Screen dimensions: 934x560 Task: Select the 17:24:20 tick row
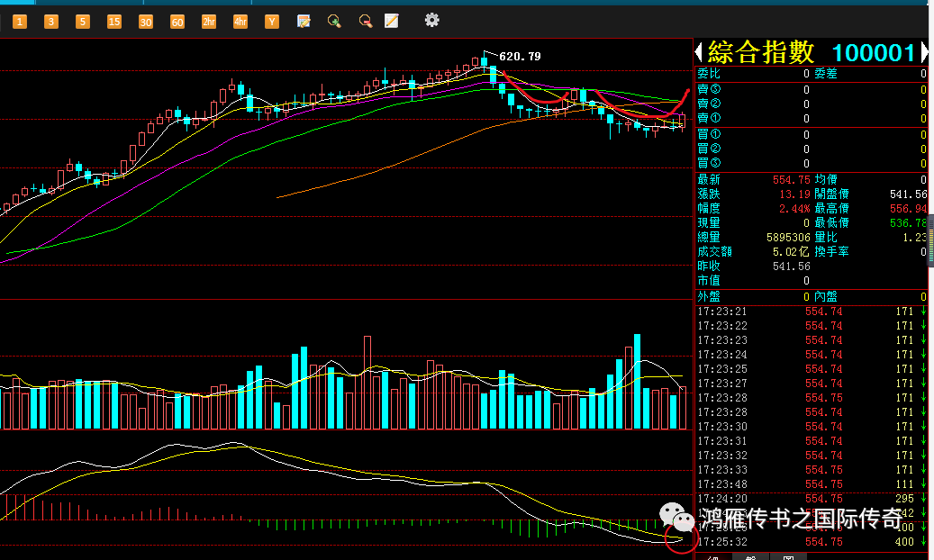pyautogui.click(x=812, y=499)
